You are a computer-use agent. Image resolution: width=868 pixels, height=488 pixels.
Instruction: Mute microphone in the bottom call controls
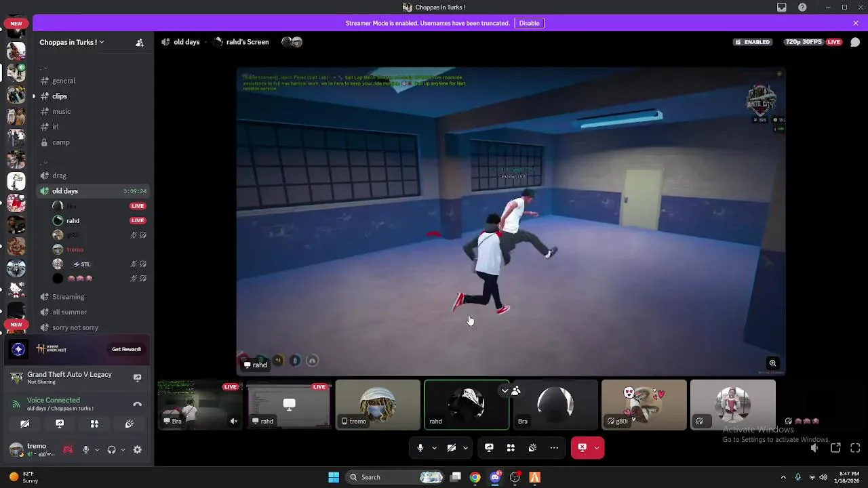pyautogui.click(x=420, y=447)
